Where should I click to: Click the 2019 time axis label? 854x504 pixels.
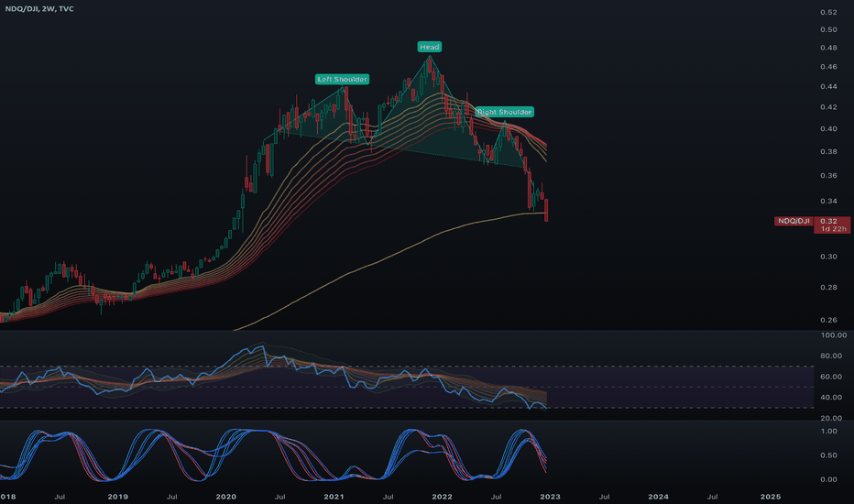pos(117,497)
